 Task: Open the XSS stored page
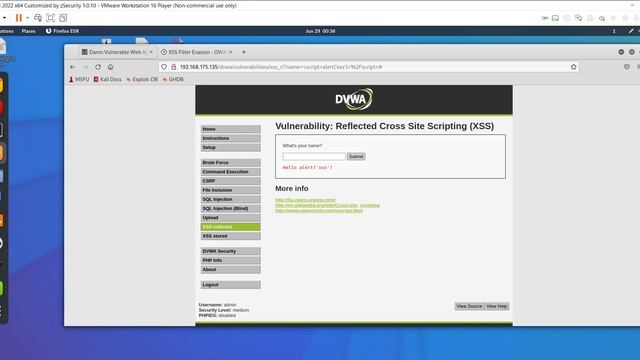click(x=231, y=236)
